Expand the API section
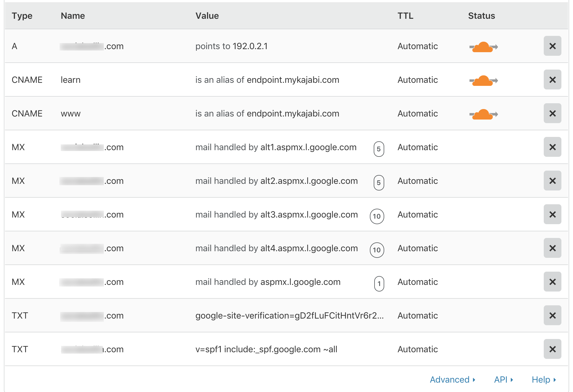The image size is (573, 392). click(x=503, y=380)
